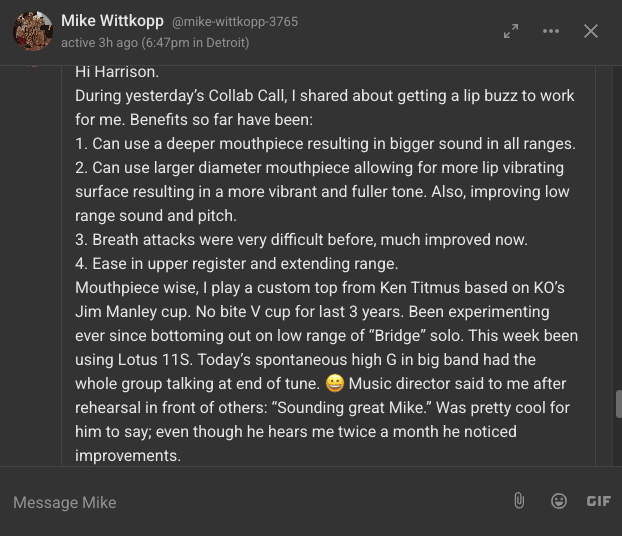The height and width of the screenshot is (536, 622).
Task: Click the line about ease in upper register
Action: coord(236,264)
